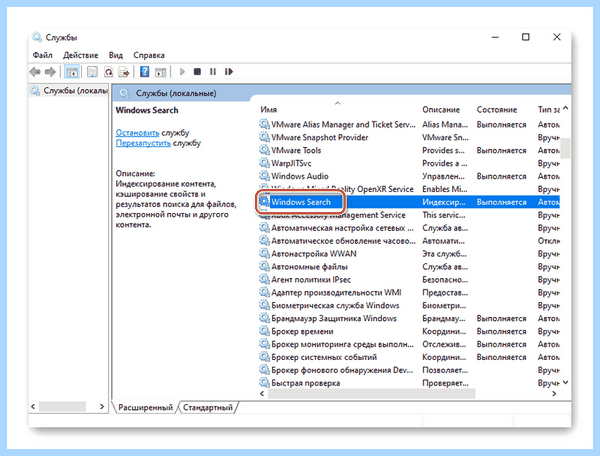Toggle the console tree show/hide icon
This screenshot has width=600, height=456.
coord(72,72)
